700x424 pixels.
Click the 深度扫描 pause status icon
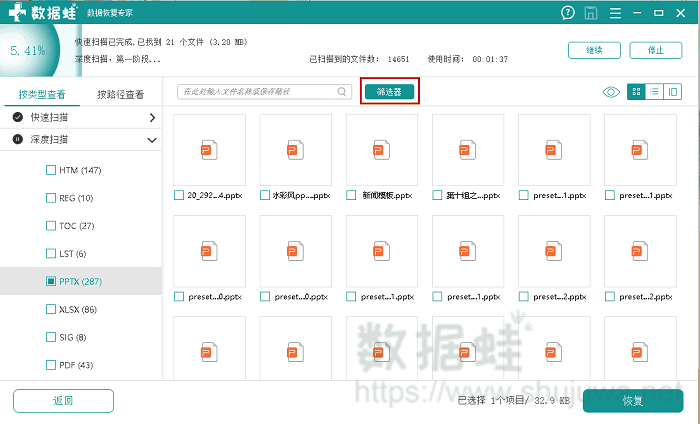(x=17, y=139)
